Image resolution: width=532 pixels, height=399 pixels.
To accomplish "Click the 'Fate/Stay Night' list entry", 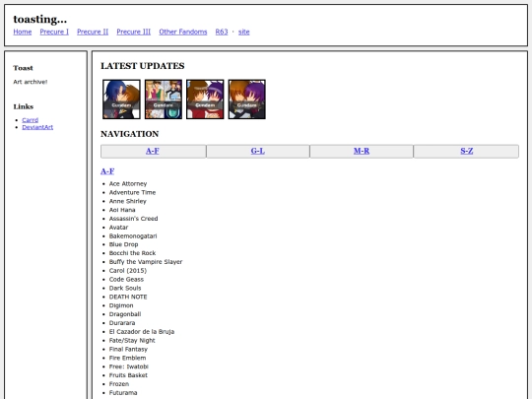I will [132, 340].
